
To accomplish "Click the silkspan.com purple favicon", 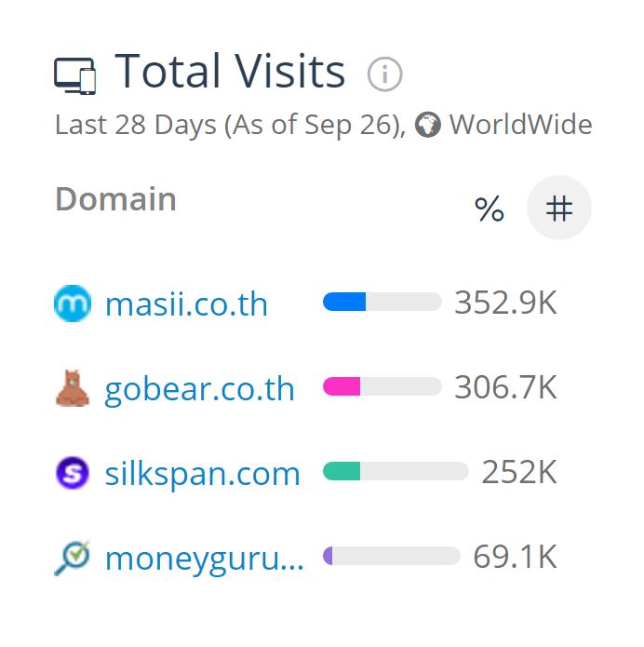I will 73,473.
